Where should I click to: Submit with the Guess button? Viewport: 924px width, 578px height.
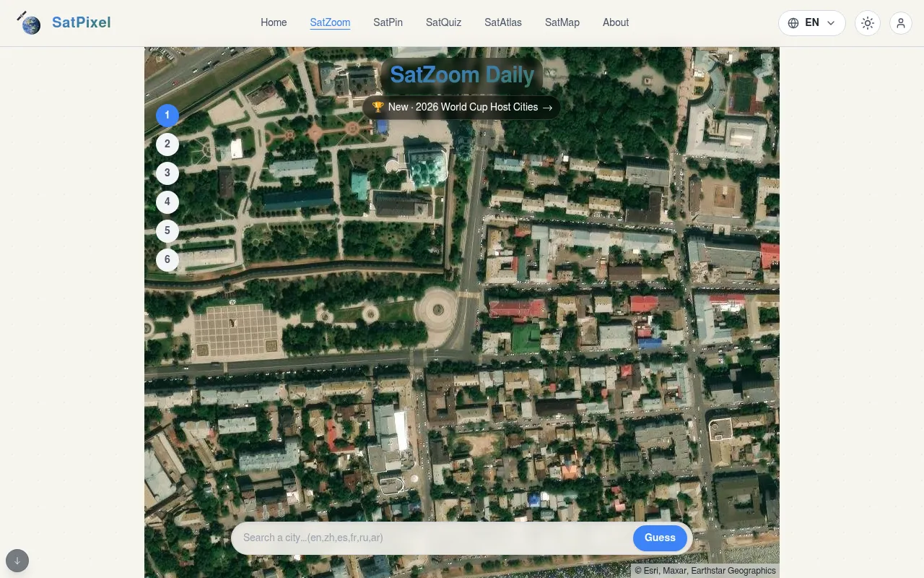tap(660, 538)
